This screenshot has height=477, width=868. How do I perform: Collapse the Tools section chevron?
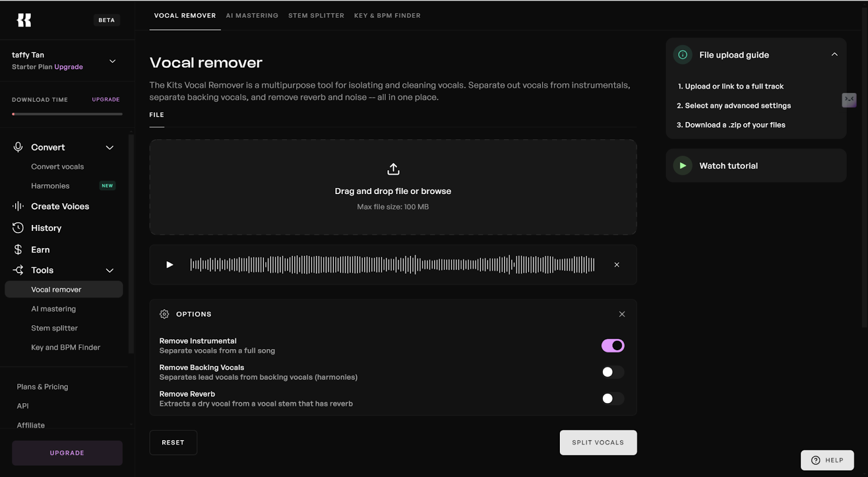pos(110,270)
